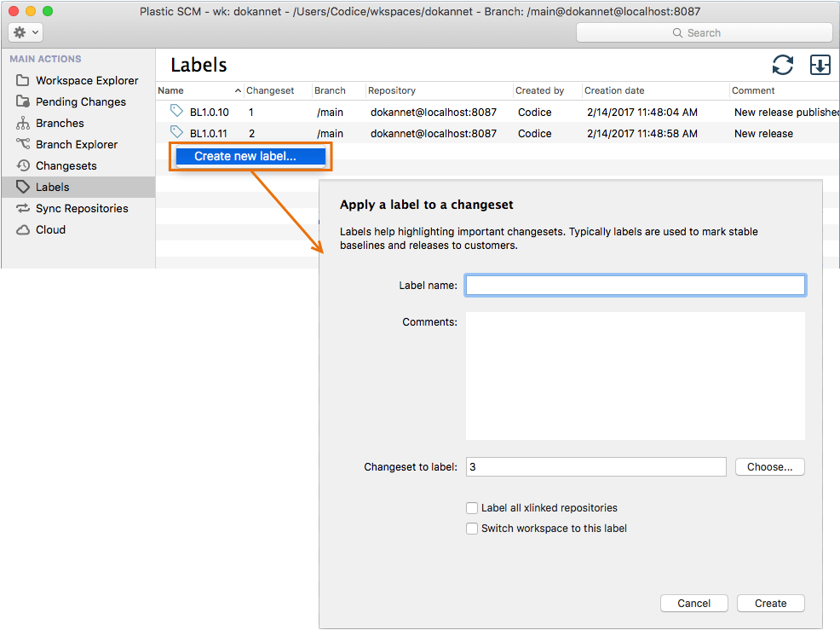Screen dimensions: 840x636
Task: Click the Labels tag icon in the sidebar
Action: (22, 187)
